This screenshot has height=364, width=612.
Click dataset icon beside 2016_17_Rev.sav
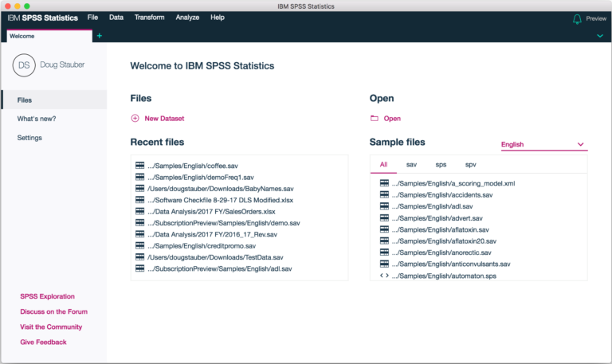(x=139, y=234)
